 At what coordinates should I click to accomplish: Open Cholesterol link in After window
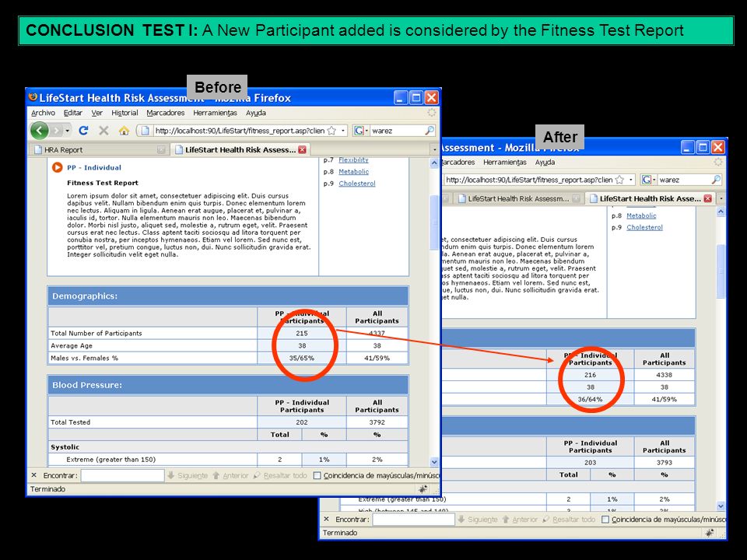[644, 228]
